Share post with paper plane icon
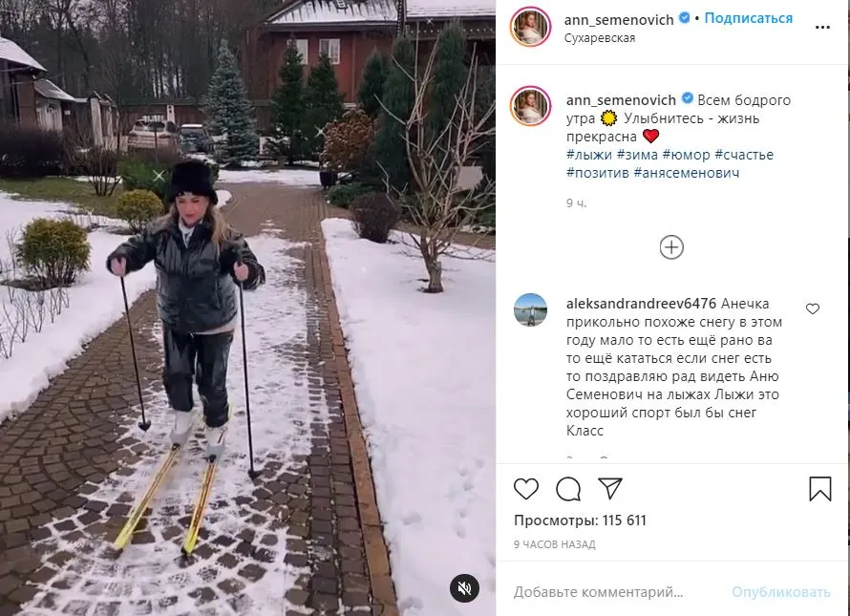This screenshot has height=616, width=850. pos(610,488)
